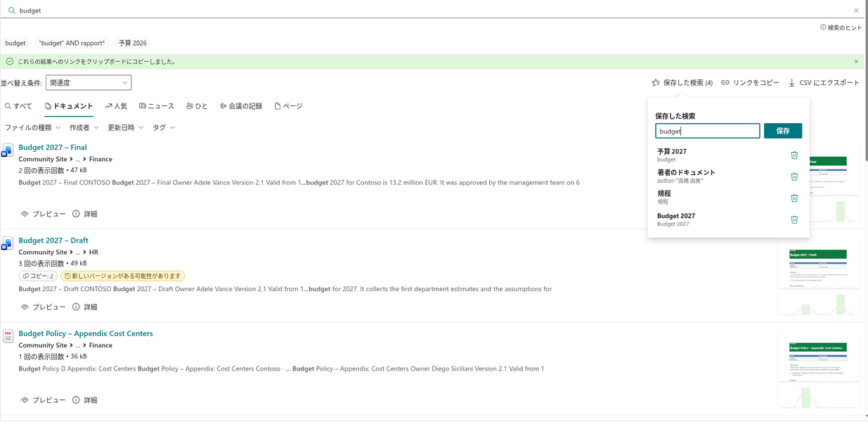Open the HR breadcrumb of Budget 2027 – Draft

click(93, 252)
